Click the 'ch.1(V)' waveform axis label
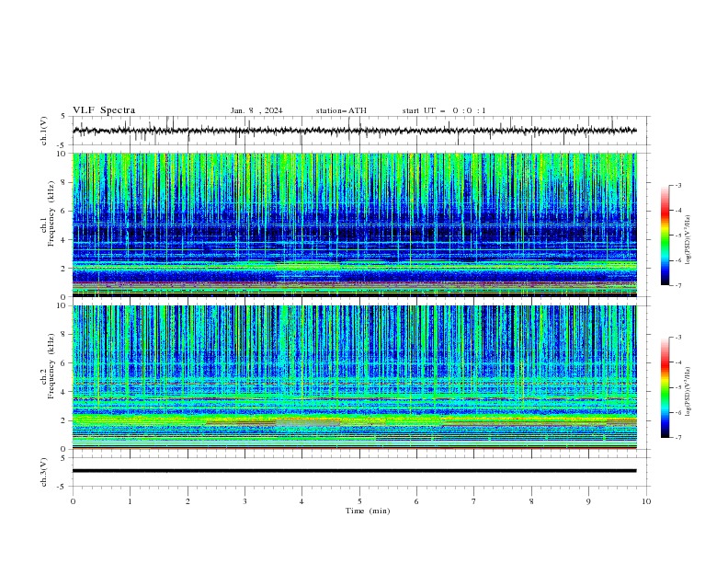728x563 pixels. click(x=44, y=131)
